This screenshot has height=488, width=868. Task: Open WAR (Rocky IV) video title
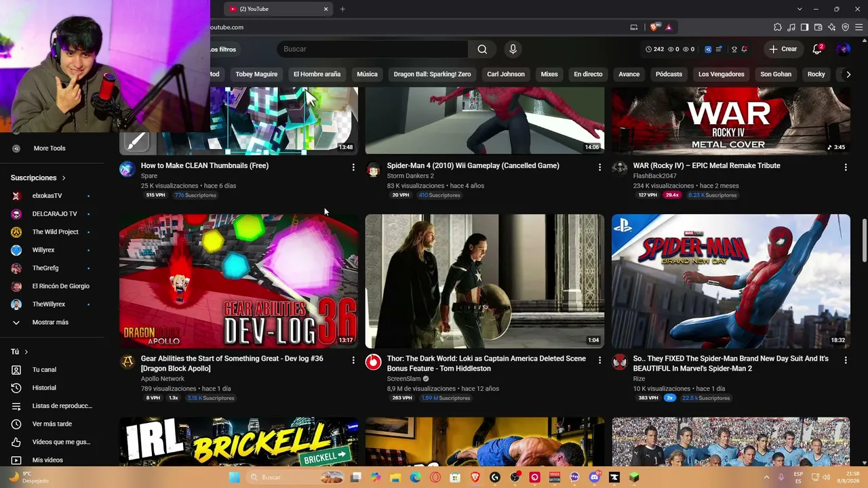click(x=707, y=165)
